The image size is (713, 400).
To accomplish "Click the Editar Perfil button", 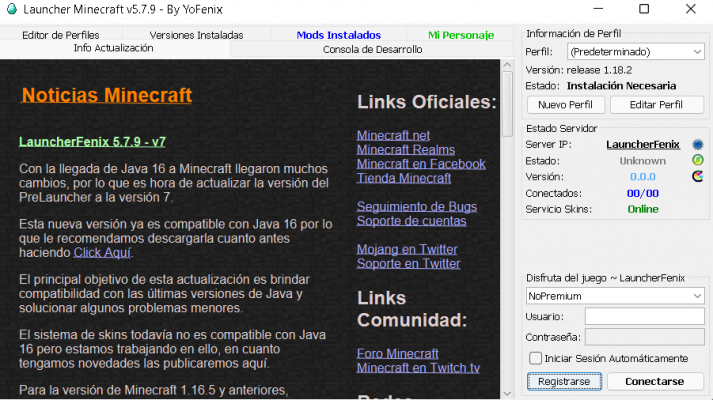I will pyautogui.click(x=657, y=104).
